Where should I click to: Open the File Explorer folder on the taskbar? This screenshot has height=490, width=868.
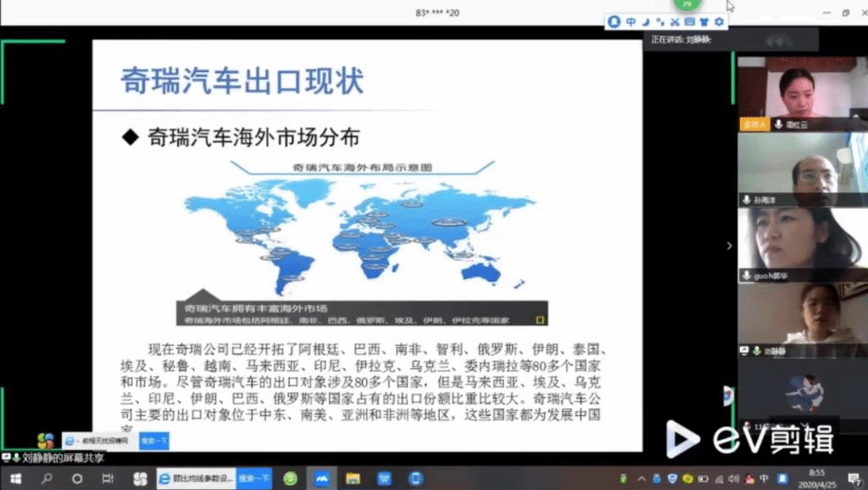click(x=353, y=479)
